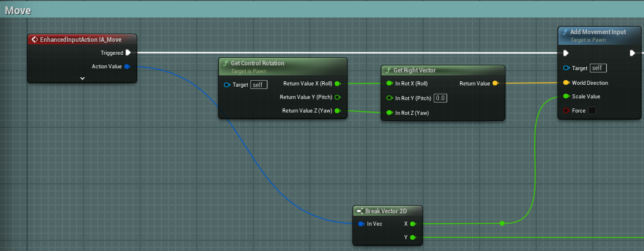This screenshot has height=251, width=644.
Task: Click the Target pin on Add Movement Input
Action: click(x=566, y=68)
